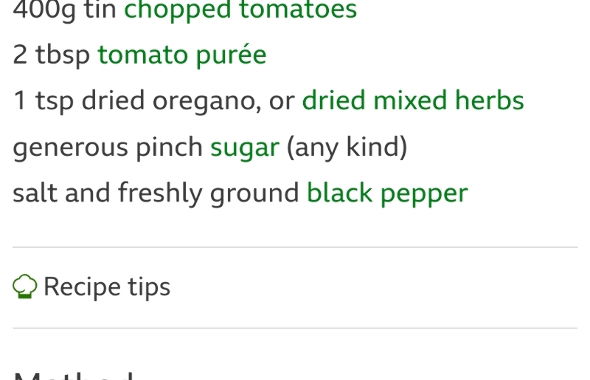590x380 pixels.
Task: Open the chopped tomatoes ingredient link
Action: 240,9
